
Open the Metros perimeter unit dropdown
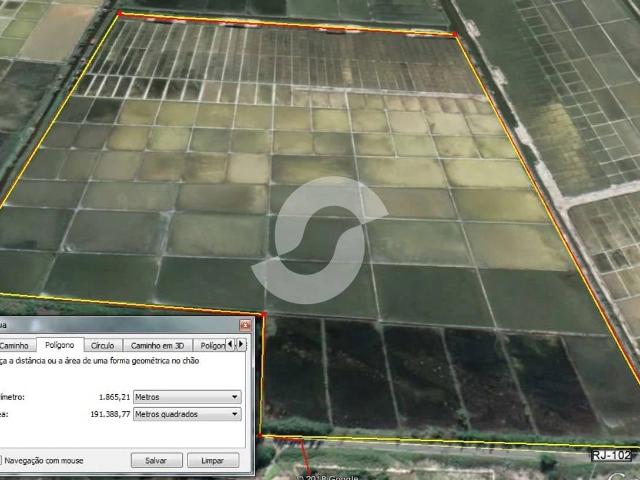(187, 397)
